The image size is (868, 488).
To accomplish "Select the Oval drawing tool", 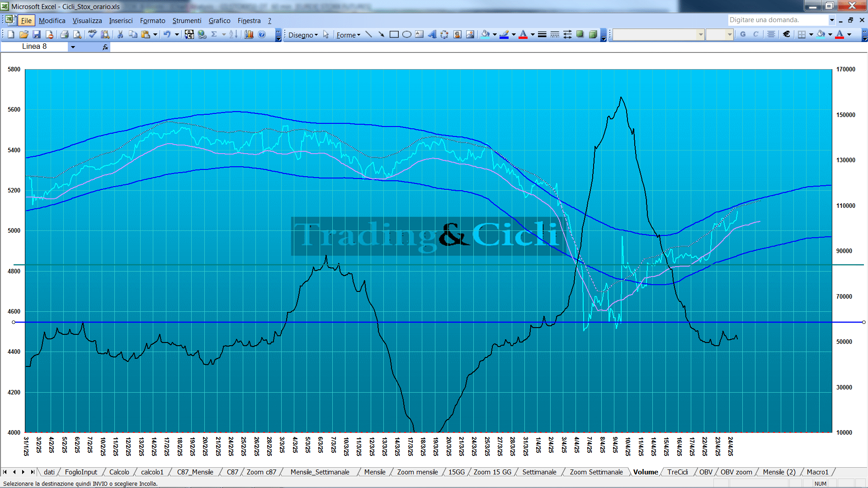I will (x=406, y=34).
